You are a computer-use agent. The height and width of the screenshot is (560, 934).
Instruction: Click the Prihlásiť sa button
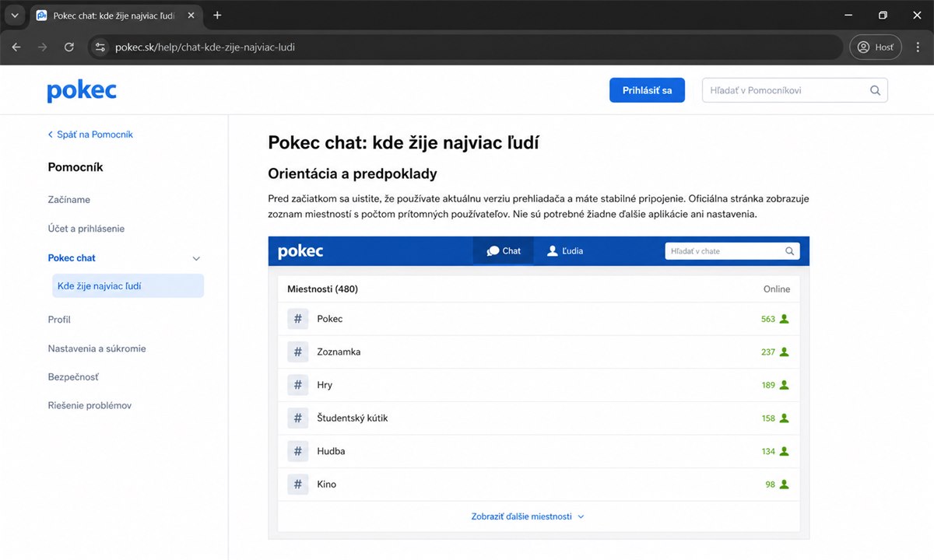tap(647, 90)
